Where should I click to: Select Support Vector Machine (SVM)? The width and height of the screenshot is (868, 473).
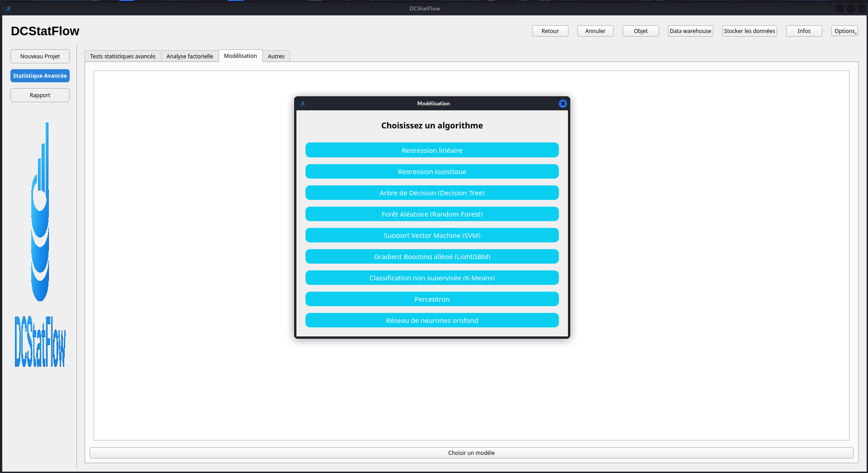[x=432, y=235]
